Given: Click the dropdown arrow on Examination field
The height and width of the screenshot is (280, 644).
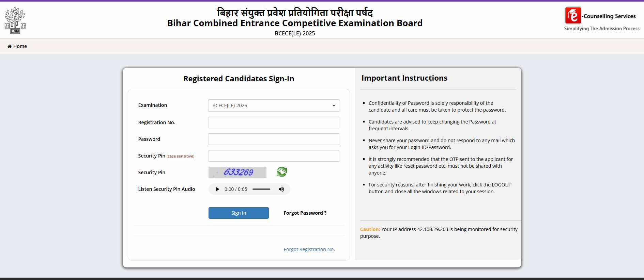Looking at the screenshot, I should click(334, 105).
